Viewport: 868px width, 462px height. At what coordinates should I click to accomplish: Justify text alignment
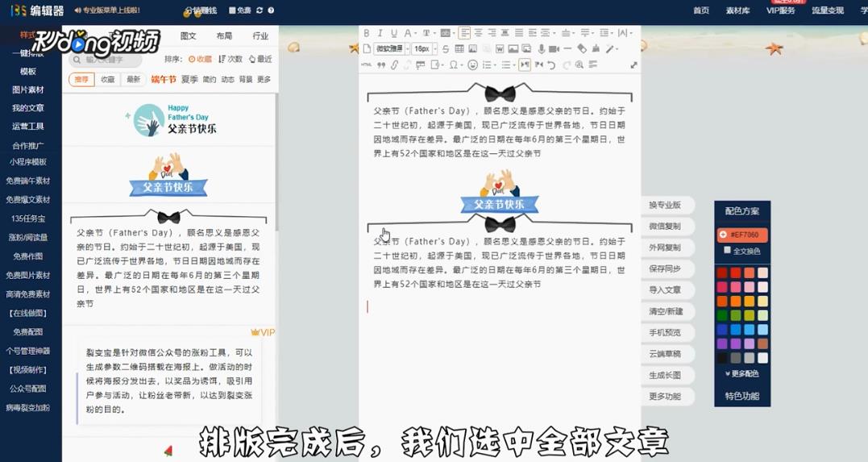click(519, 33)
